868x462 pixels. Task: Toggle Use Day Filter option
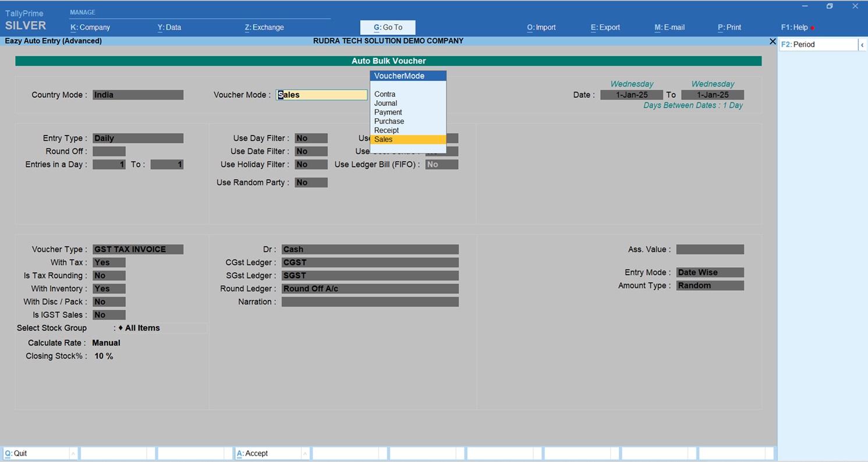(311, 138)
